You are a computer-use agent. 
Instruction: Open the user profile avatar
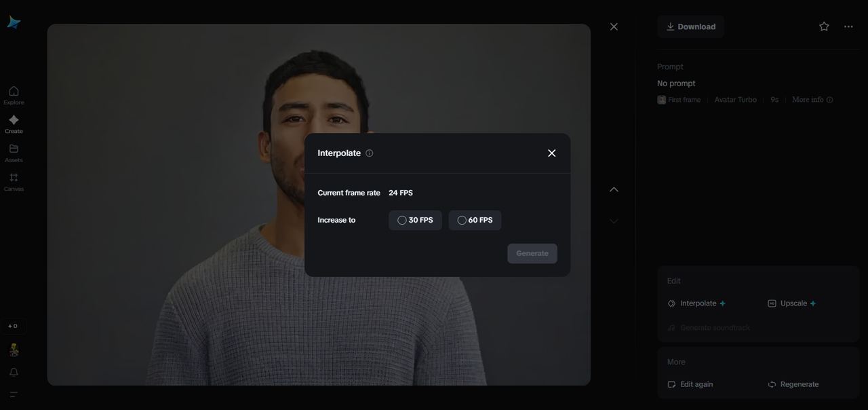14,350
